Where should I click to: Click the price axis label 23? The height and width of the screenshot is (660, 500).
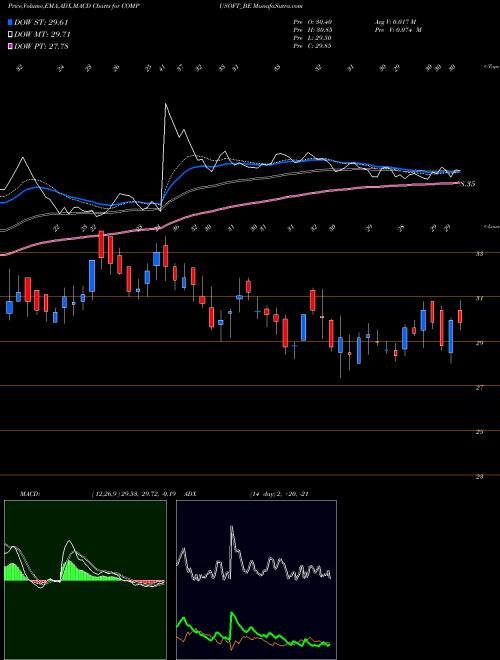click(x=479, y=477)
